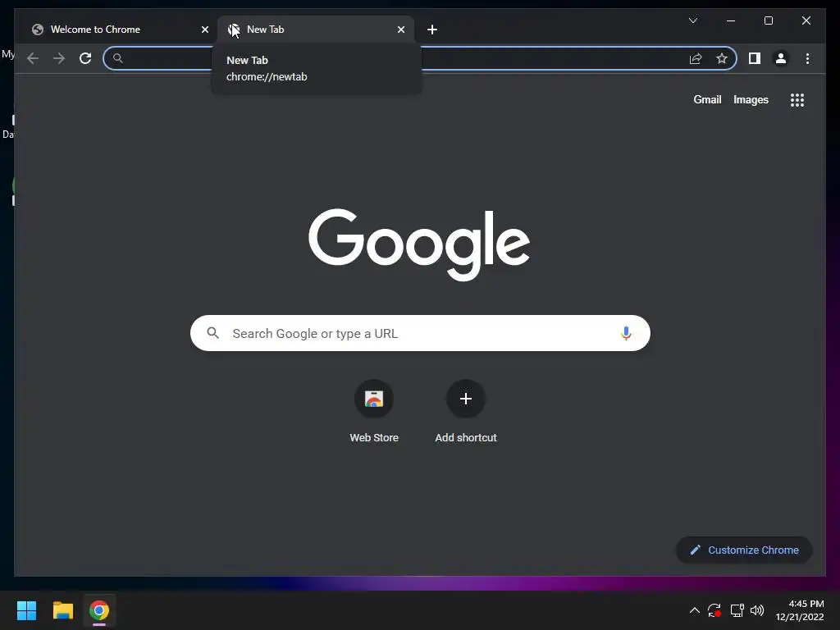Close the New Tab tab
Screen dimensions: 840x630
[x=400, y=30]
